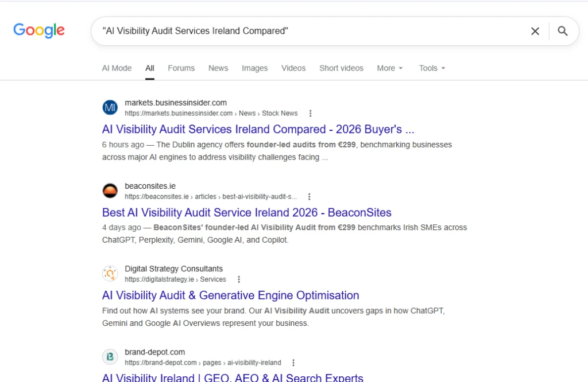Click the Google logo
This screenshot has width=588, height=382.
[39, 30]
